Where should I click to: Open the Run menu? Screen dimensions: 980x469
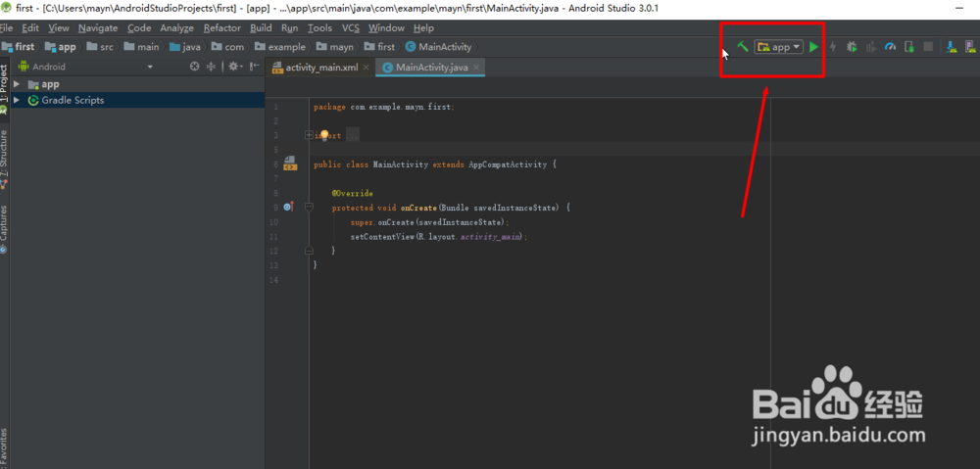[x=289, y=28]
